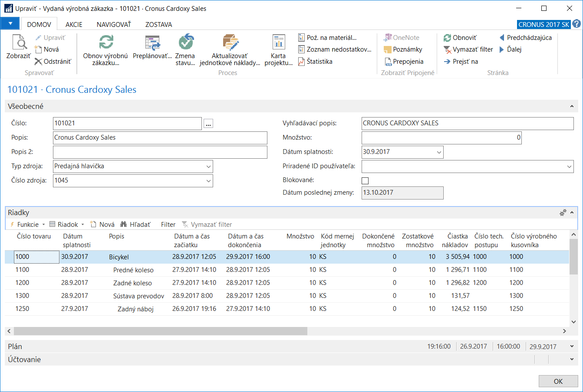Click the Číslo lookup ellipsis button
This screenshot has height=392, width=583.
pos(208,124)
